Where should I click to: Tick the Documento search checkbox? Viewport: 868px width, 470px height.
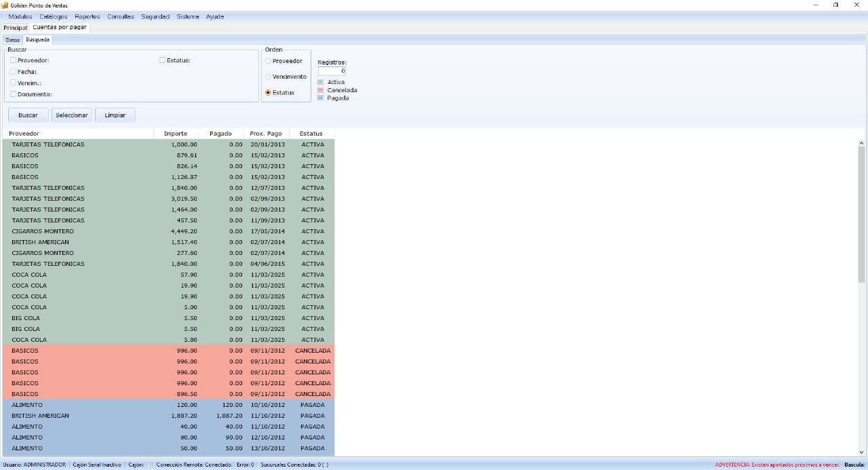[x=13, y=94]
